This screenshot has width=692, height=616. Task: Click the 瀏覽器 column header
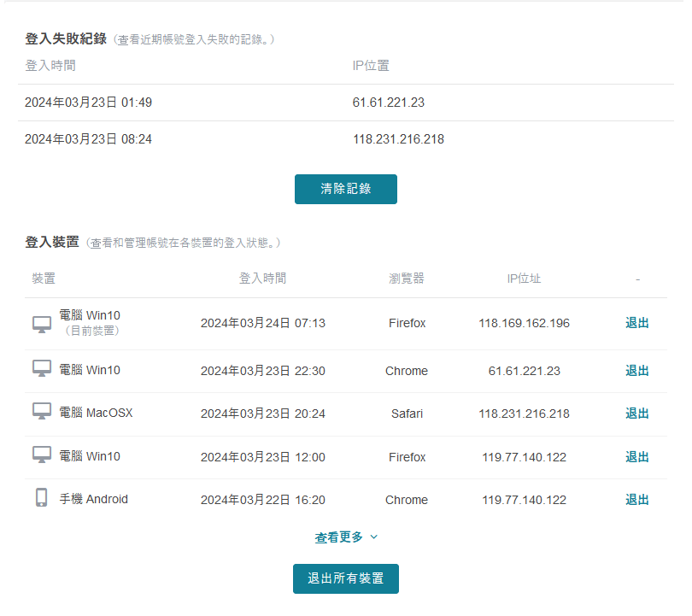pos(407,279)
